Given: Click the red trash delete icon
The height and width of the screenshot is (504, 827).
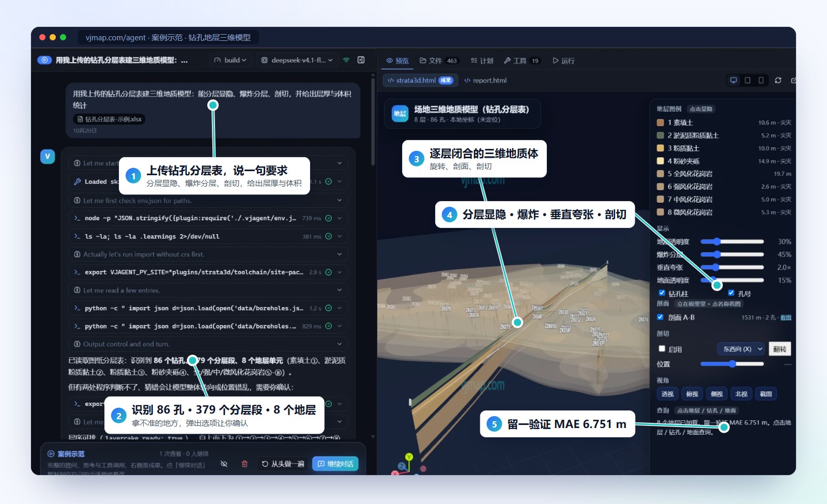Looking at the screenshot, I should (x=244, y=464).
